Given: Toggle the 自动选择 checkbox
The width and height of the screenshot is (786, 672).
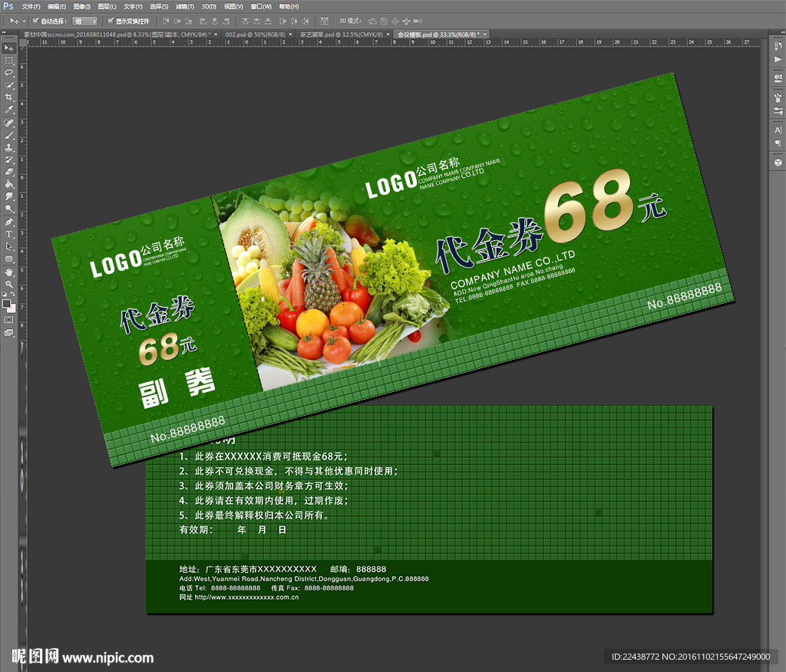Looking at the screenshot, I should click(35, 21).
